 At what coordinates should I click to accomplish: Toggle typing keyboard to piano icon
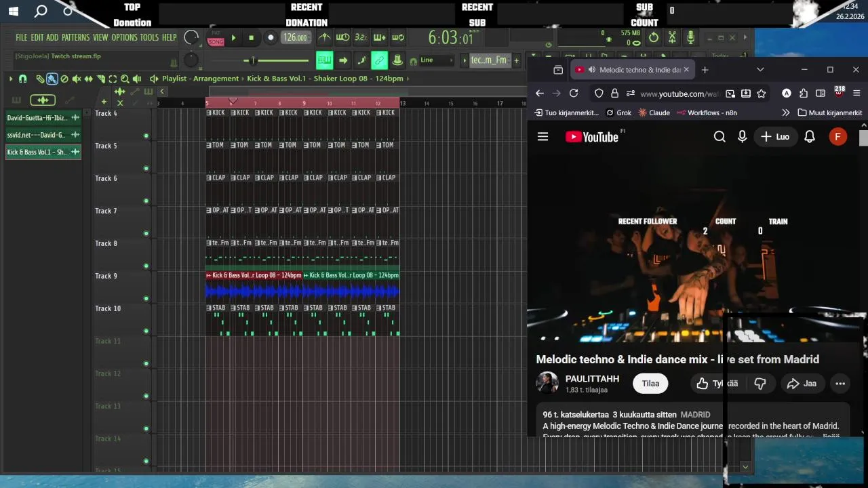[324, 60]
